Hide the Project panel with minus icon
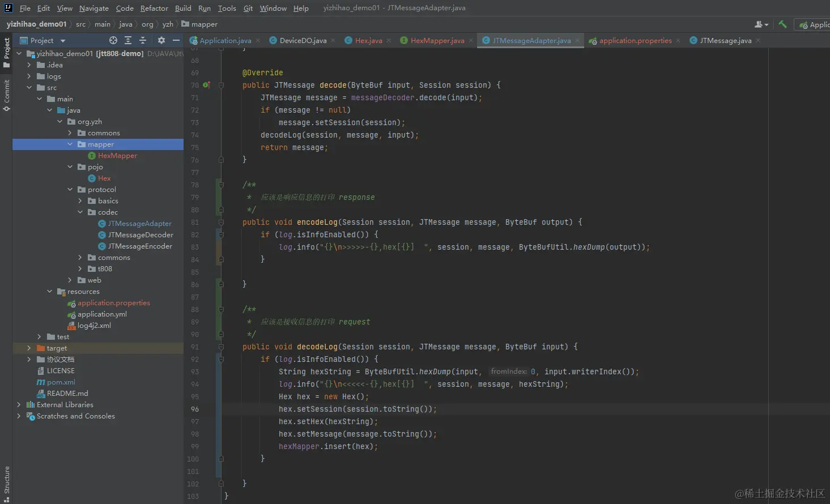 (x=176, y=40)
